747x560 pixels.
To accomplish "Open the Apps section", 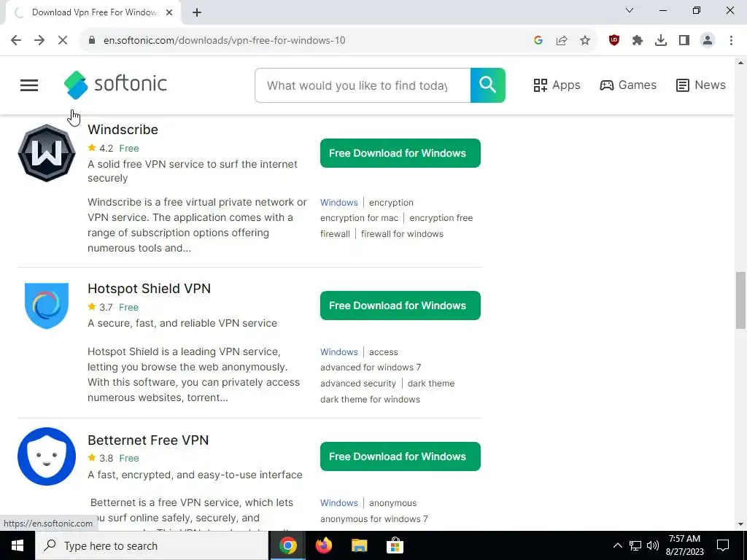I will tap(557, 85).
